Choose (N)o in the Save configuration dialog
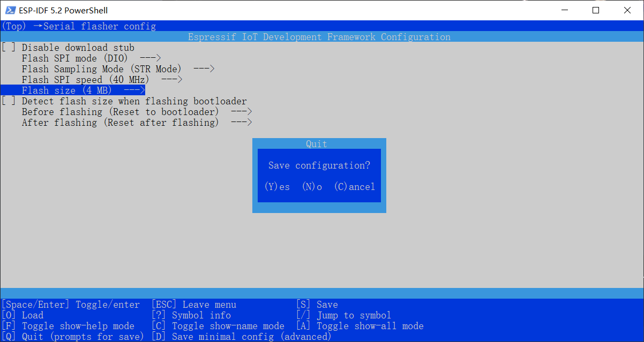The width and height of the screenshot is (644, 342). tap(312, 187)
